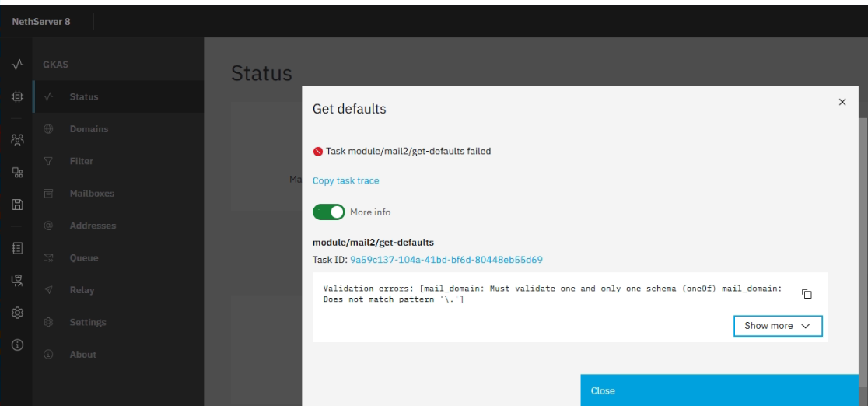Expand error details with Show more
The image size is (868, 406).
(x=778, y=326)
